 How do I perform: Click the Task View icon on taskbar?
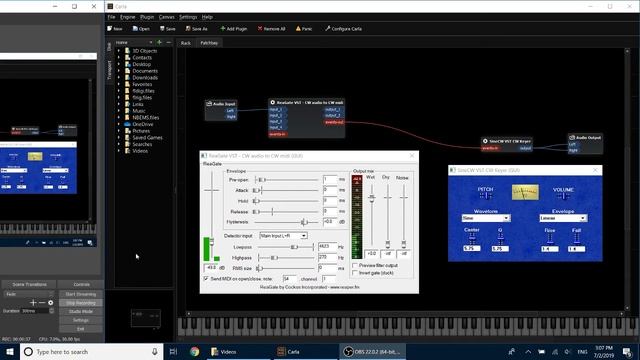click(x=173, y=351)
